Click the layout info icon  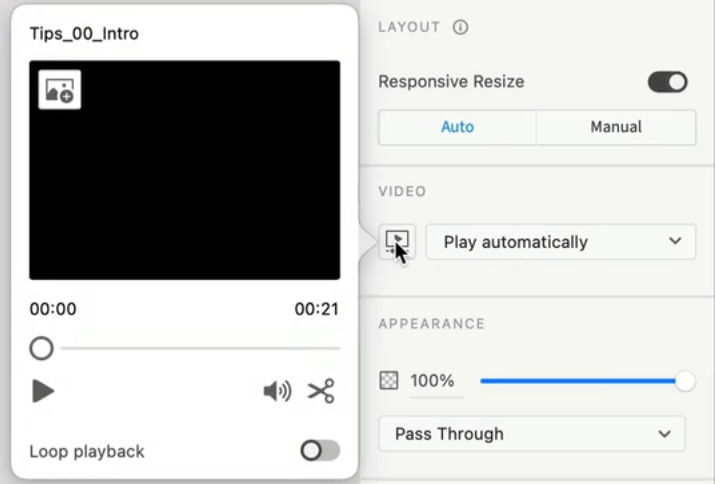[460, 27]
